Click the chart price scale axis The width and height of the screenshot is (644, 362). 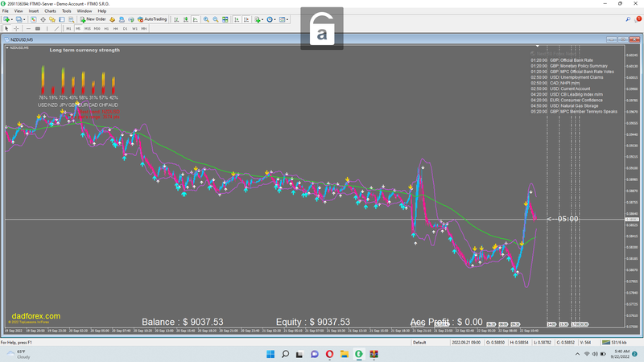point(633,185)
